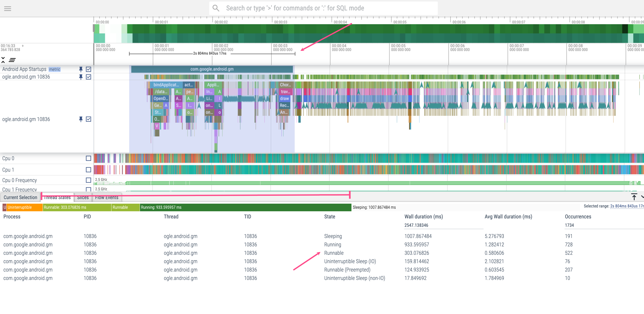Select the Thread States tab
644x314 pixels.
click(57, 197)
